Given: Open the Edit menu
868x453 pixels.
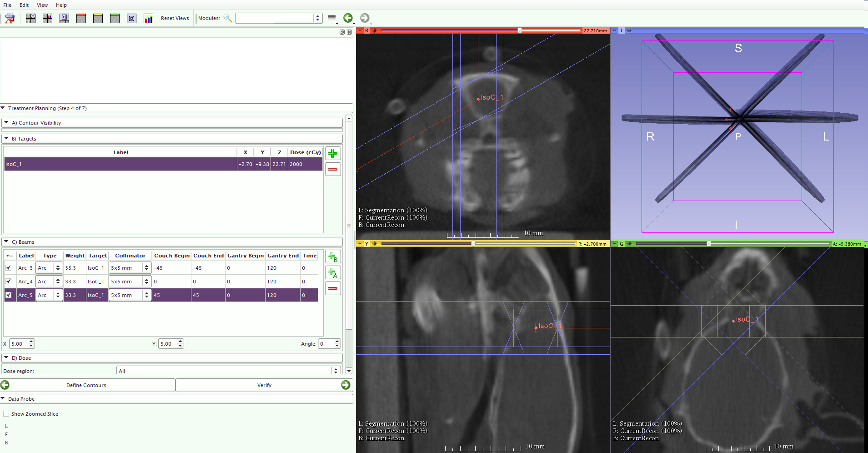Looking at the screenshot, I should point(24,5).
